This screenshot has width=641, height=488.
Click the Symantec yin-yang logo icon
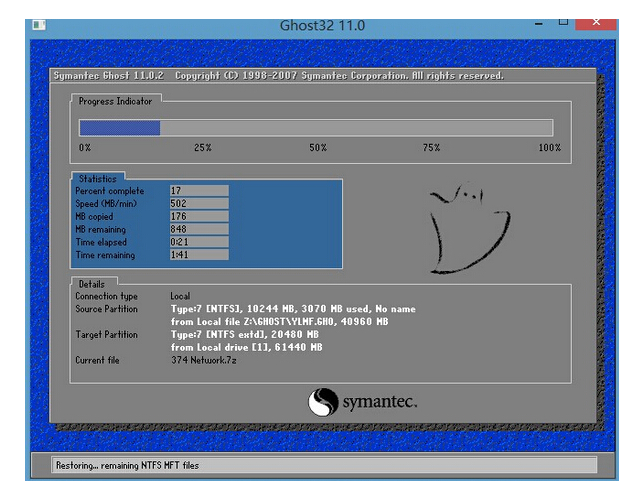tap(323, 402)
